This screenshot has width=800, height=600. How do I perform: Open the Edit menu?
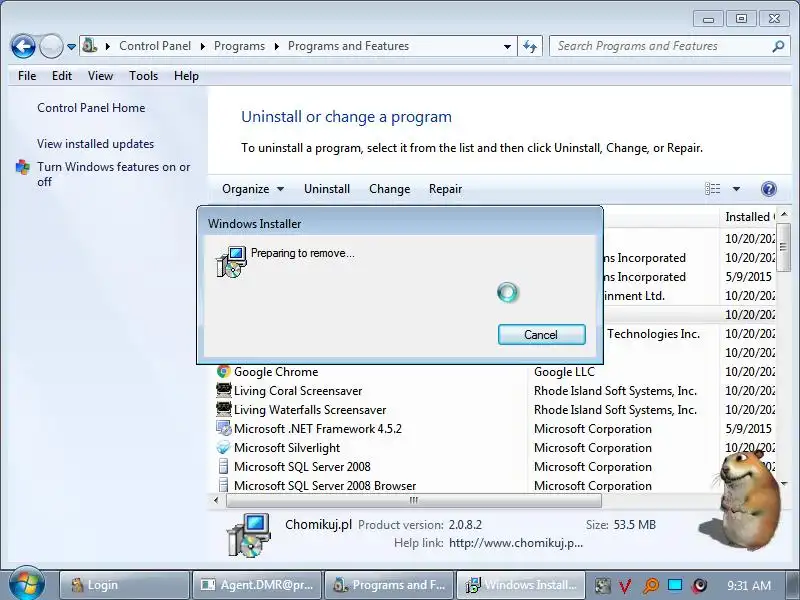[x=62, y=76]
